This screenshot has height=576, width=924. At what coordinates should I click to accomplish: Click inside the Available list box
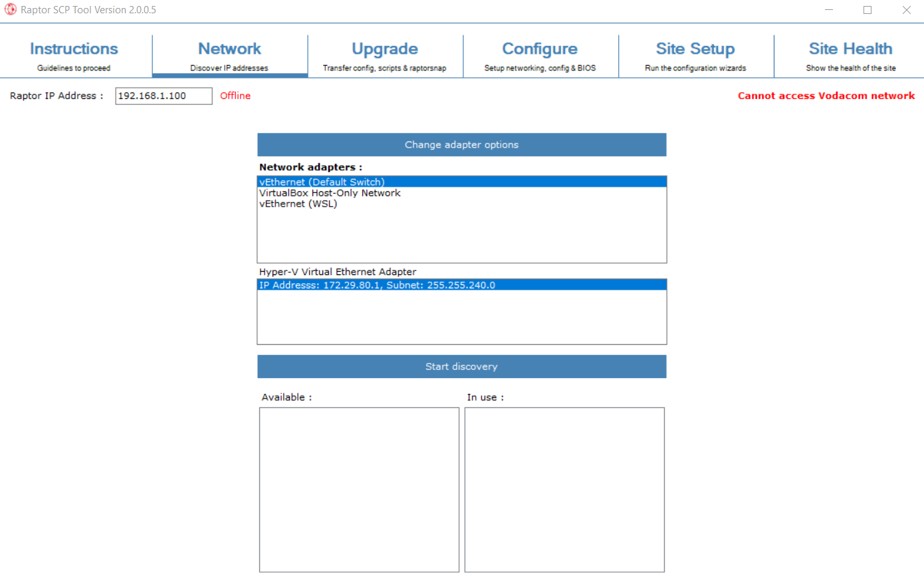359,489
